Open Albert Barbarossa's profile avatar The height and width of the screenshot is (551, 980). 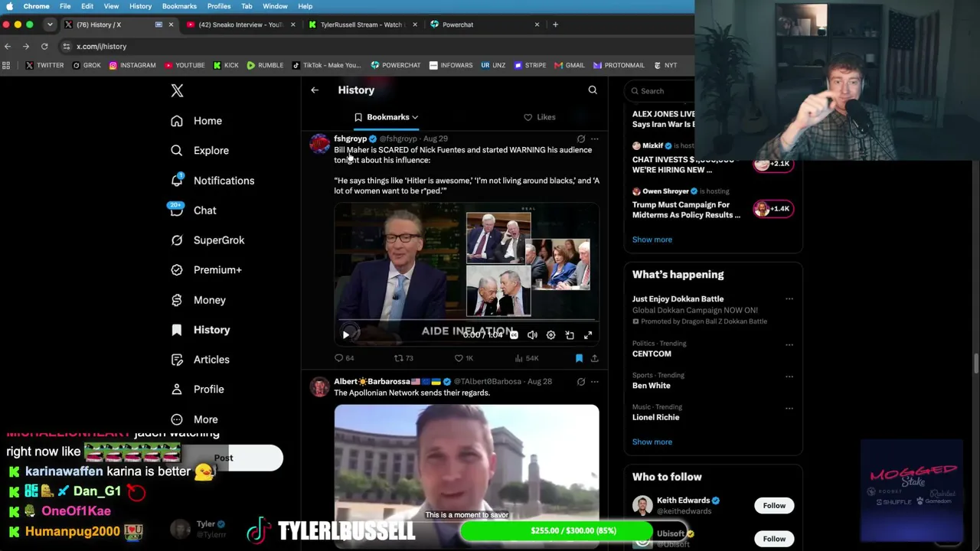tap(319, 386)
